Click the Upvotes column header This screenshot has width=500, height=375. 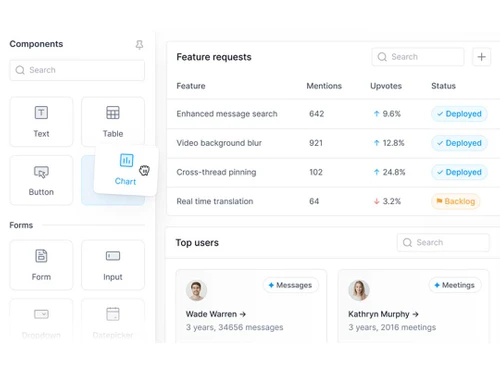pos(386,86)
